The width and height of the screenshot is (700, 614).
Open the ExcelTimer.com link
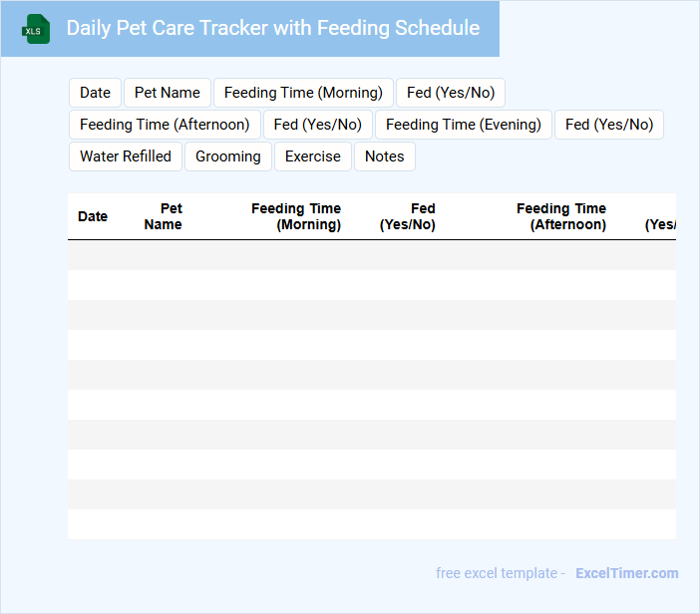(626, 573)
